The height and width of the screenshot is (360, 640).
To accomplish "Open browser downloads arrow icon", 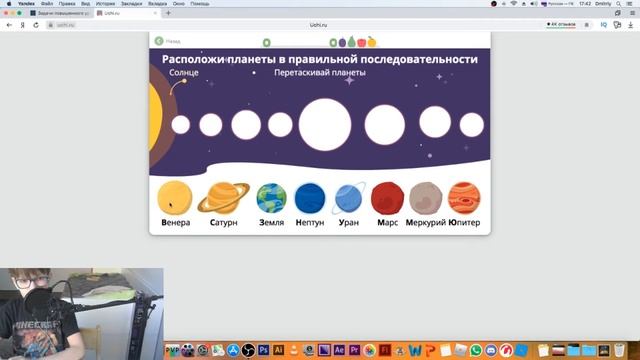I will tap(631, 25).
